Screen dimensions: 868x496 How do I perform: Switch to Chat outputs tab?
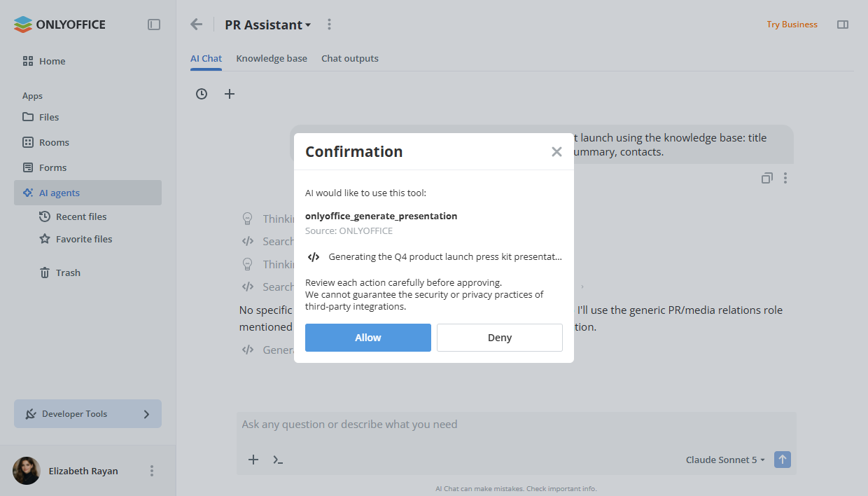(x=350, y=59)
